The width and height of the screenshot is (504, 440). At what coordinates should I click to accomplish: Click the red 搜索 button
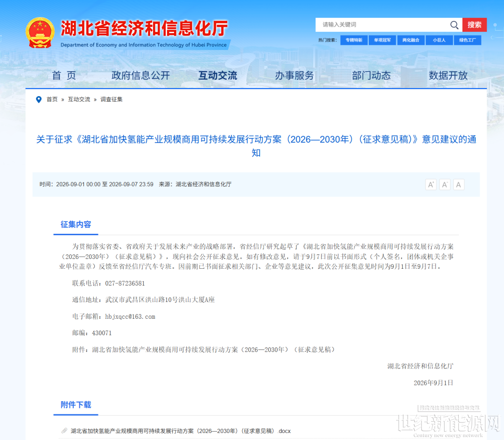(475, 25)
